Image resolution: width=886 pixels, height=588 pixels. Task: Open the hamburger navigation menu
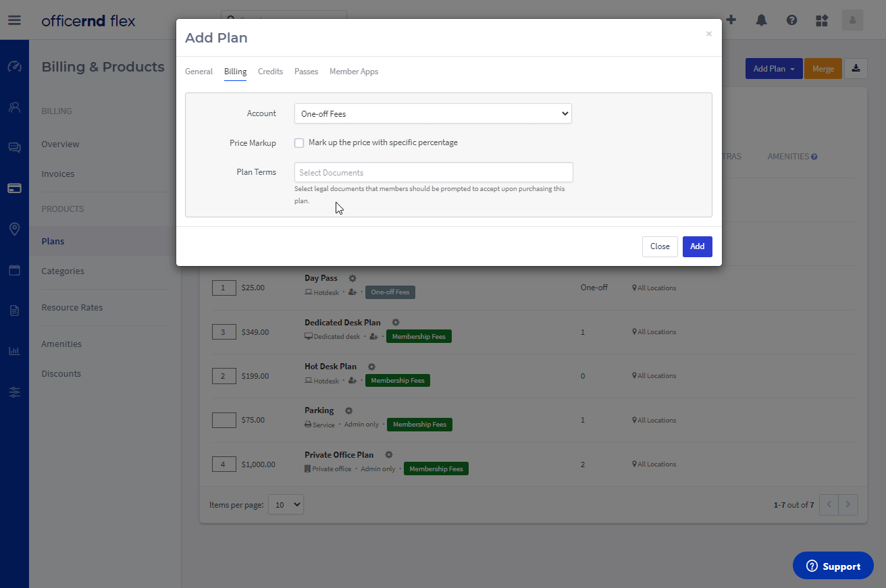pos(14,20)
